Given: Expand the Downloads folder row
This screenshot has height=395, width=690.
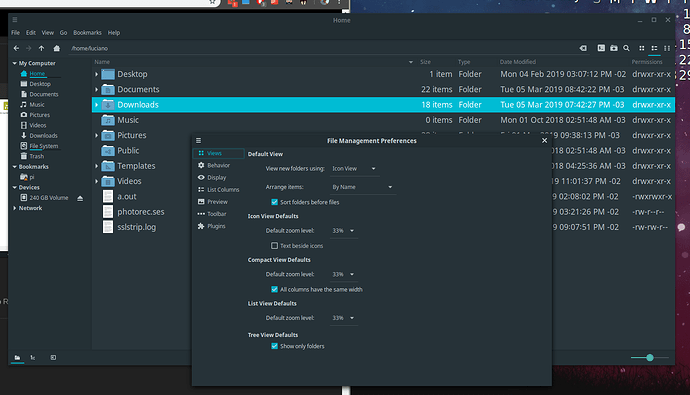Looking at the screenshot, I should point(96,105).
